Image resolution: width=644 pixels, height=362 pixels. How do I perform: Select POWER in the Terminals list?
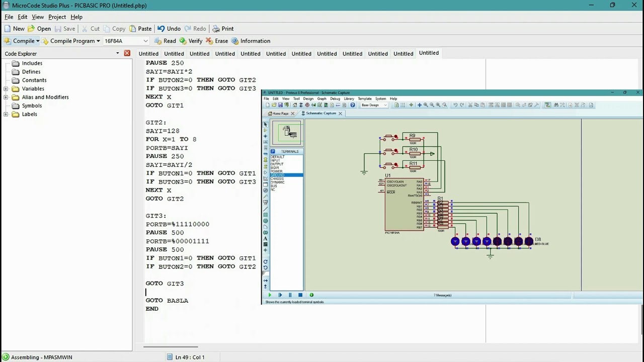pyautogui.click(x=276, y=171)
